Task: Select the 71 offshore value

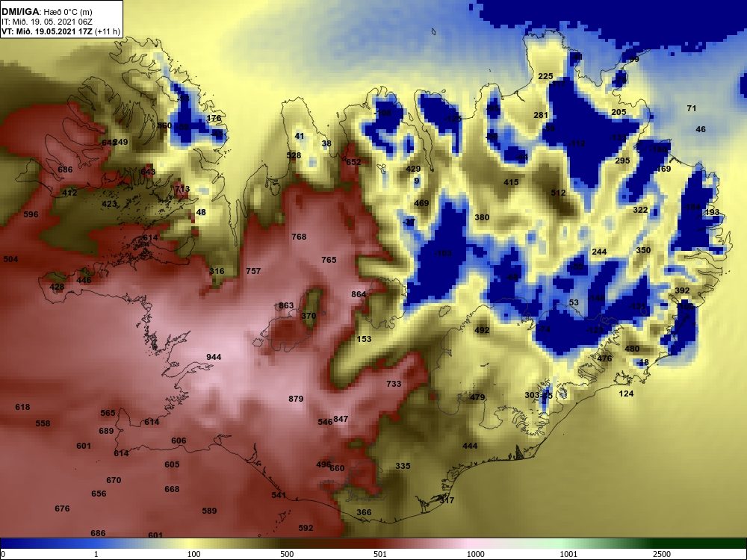Action: pyautogui.click(x=691, y=108)
